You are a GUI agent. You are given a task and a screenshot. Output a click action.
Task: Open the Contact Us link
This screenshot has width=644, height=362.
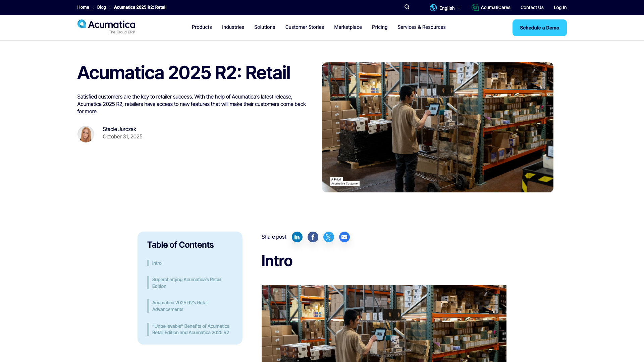(x=532, y=7)
